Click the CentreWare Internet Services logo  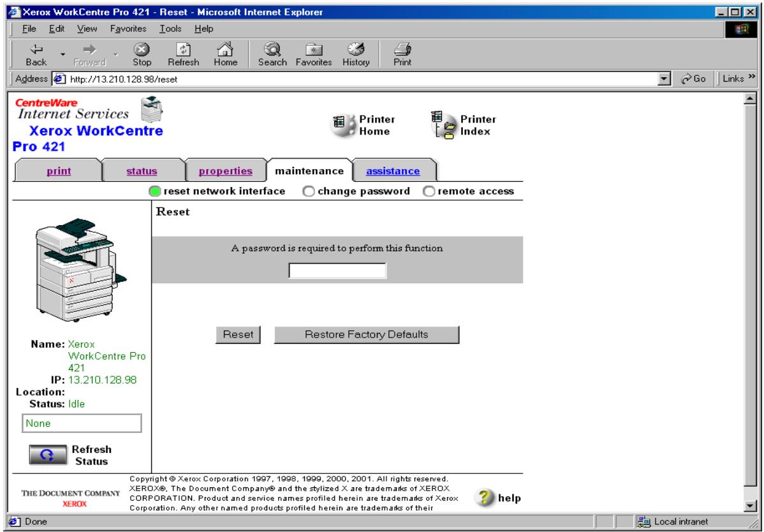click(x=73, y=109)
